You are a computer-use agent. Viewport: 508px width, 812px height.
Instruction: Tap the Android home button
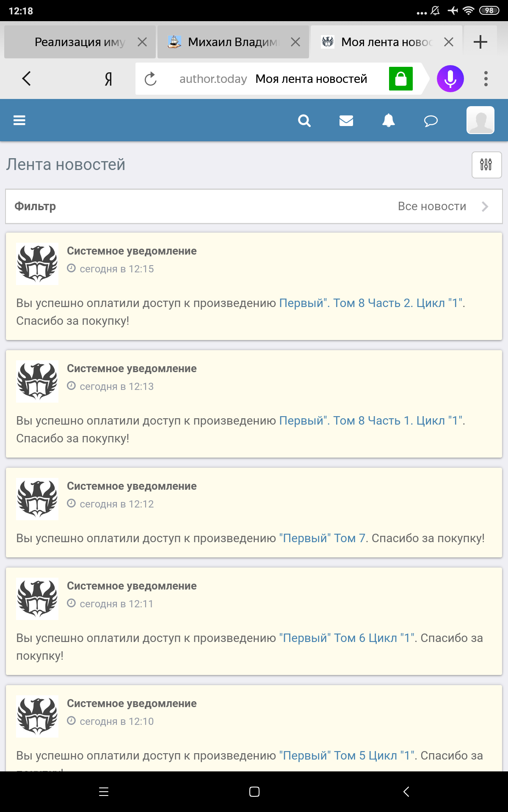(254, 792)
